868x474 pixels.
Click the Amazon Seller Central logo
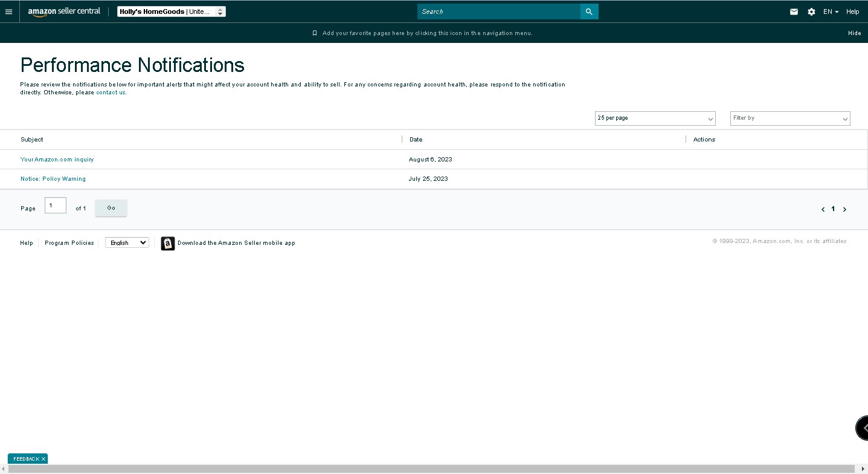64,11
